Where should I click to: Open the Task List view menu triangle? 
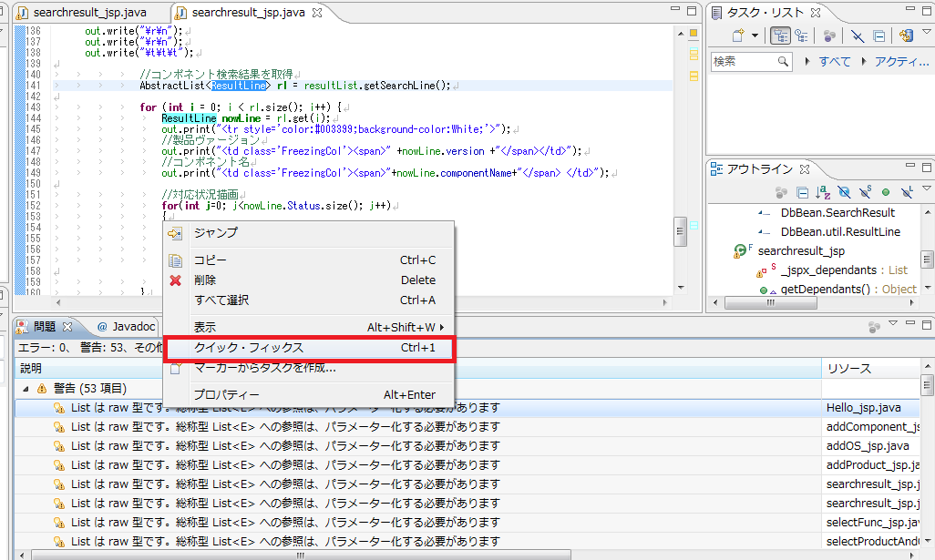(927, 31)
